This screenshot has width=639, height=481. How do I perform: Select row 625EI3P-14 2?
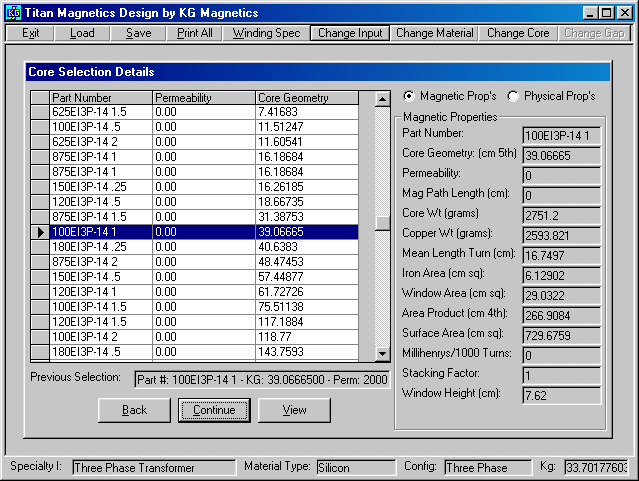[x=195, y=142]
